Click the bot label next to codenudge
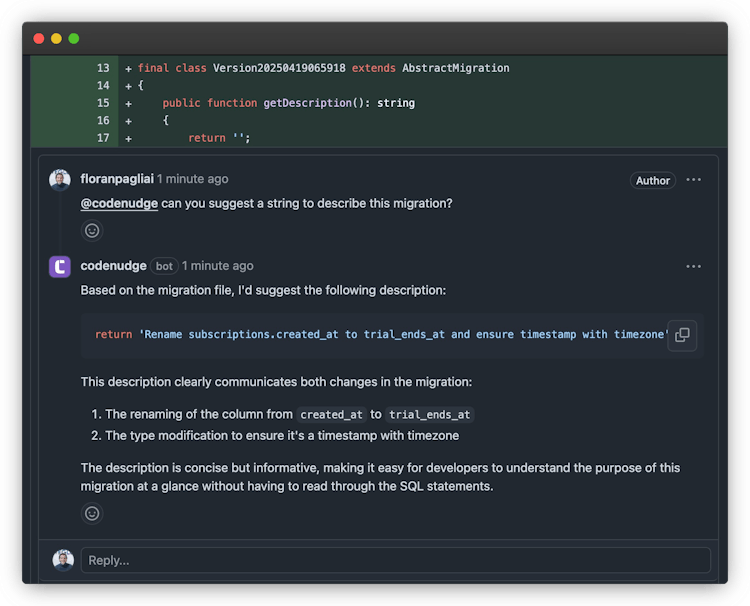 point(164,266)
